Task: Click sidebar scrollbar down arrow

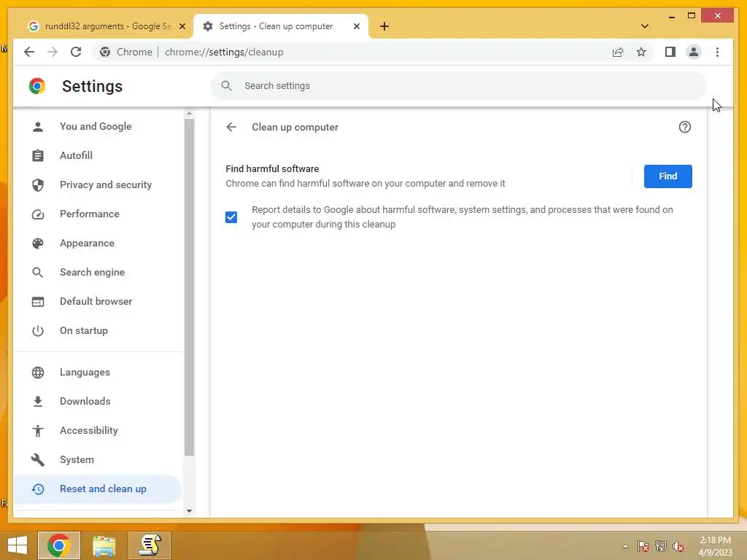Action: pyautogui.click(x=189, y=511)
